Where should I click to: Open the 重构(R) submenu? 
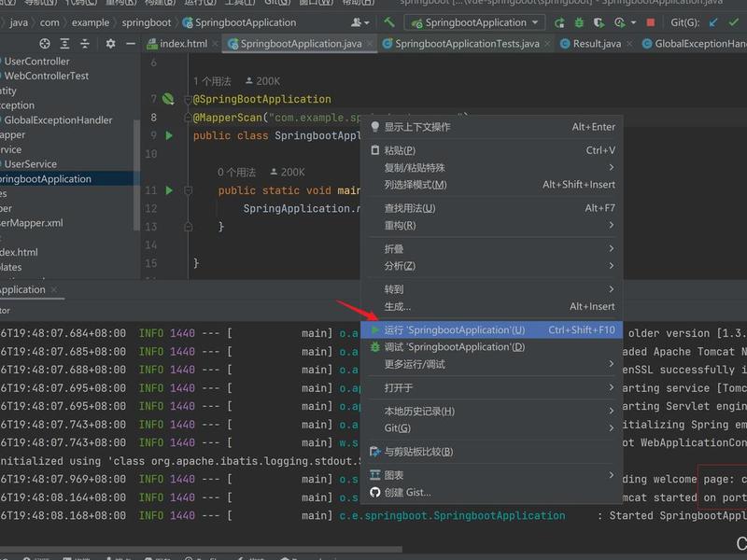492,225
